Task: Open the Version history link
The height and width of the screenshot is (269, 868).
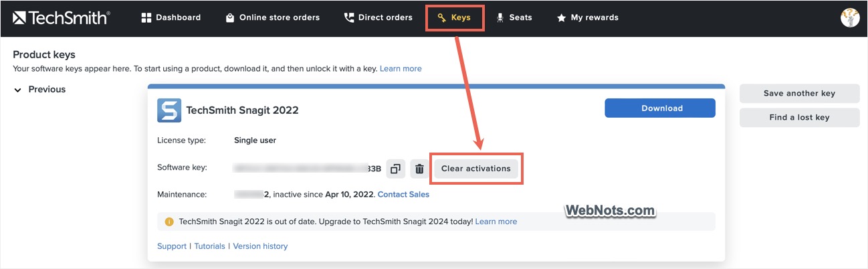Action: pyautogui.click(x=260, y=246)
